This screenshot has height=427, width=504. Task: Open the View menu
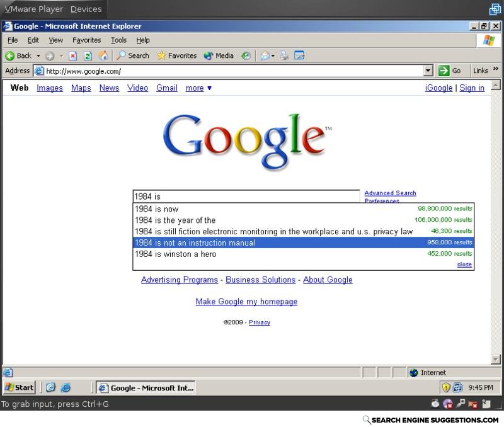(55, 40)
